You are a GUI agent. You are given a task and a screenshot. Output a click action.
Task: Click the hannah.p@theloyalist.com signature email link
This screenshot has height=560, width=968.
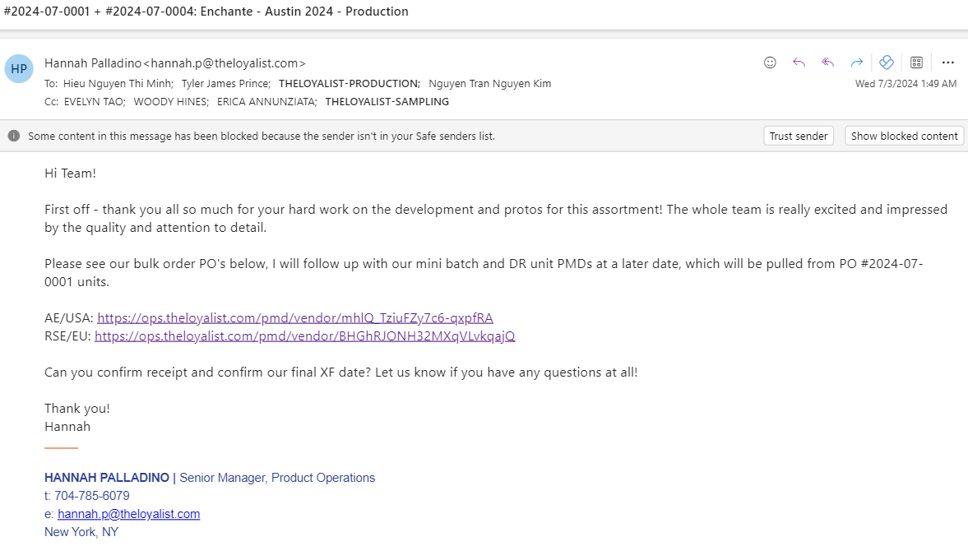point(128,514)
